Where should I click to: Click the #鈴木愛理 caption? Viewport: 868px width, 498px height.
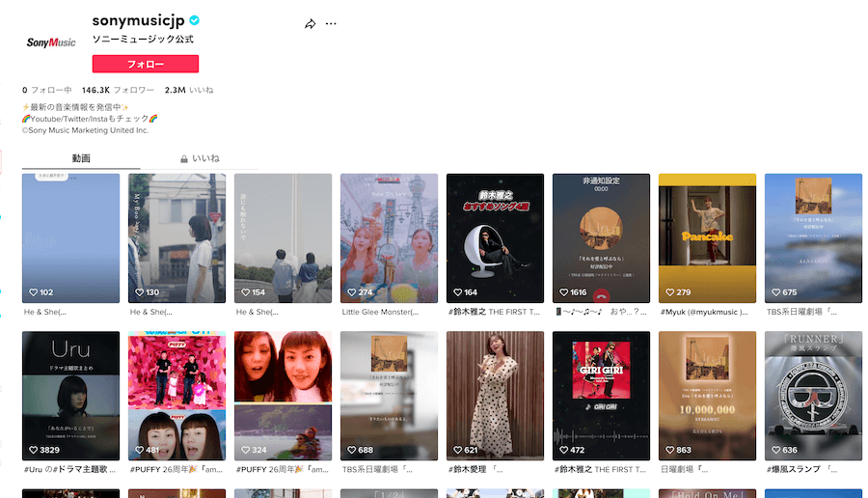[x=475, y=469]
